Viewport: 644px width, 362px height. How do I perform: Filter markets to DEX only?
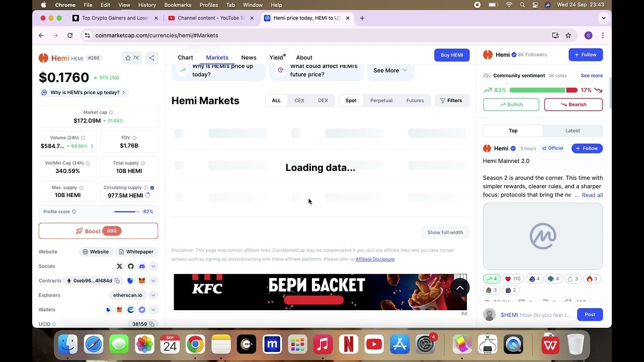click(323, 101)
